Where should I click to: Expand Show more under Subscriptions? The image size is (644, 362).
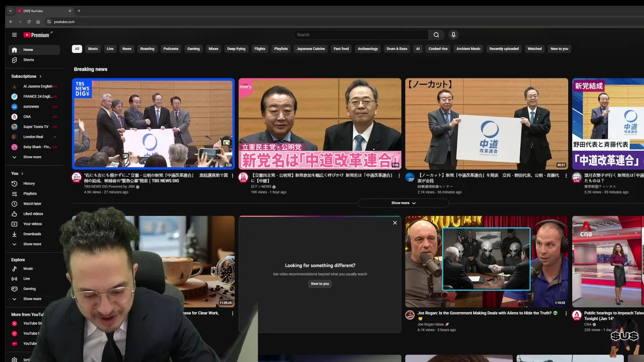click(x=34, y=157)
